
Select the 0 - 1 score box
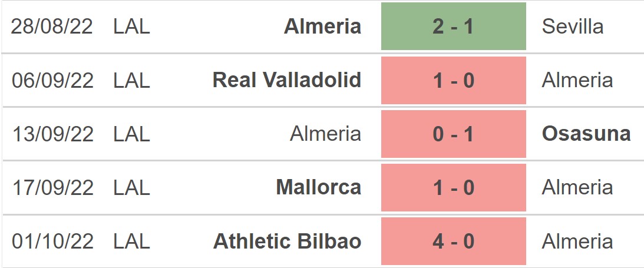coord(453,134)
